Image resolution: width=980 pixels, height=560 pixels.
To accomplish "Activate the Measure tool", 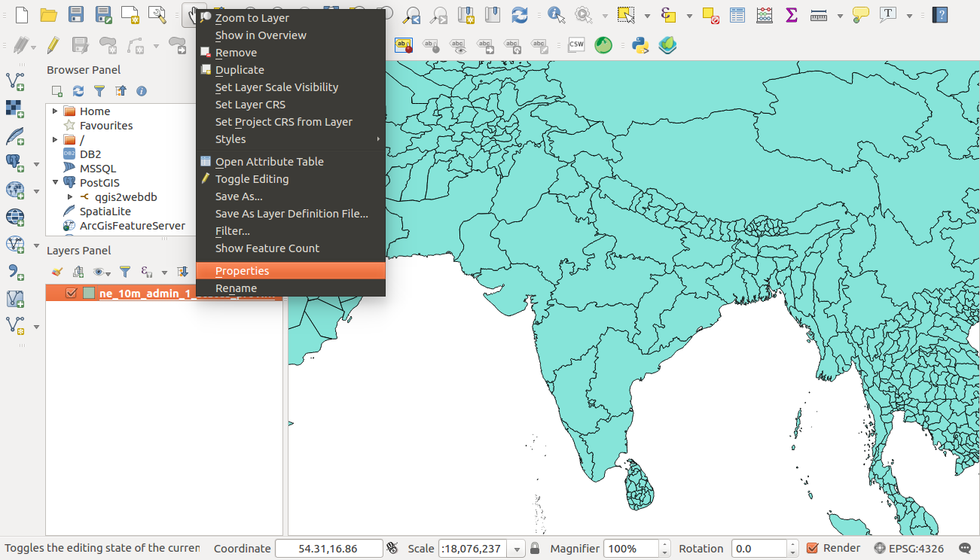I will (x=817, y=14).
